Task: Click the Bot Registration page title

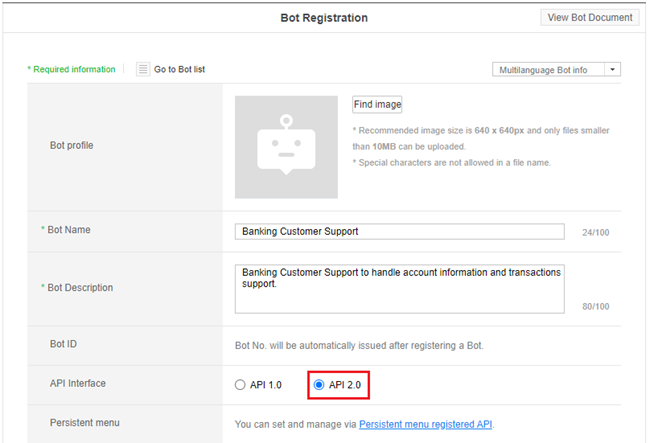Action: 326,18
